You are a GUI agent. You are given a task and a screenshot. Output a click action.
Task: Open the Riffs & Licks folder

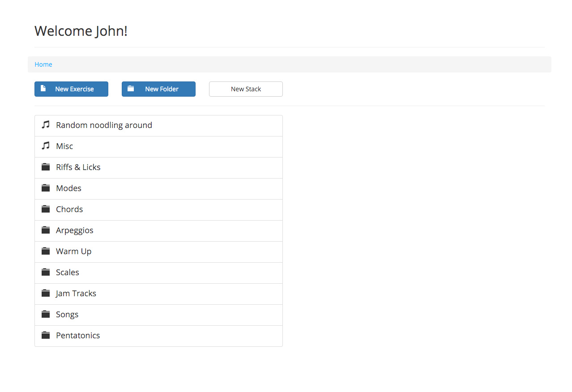[x=158, y=168]
